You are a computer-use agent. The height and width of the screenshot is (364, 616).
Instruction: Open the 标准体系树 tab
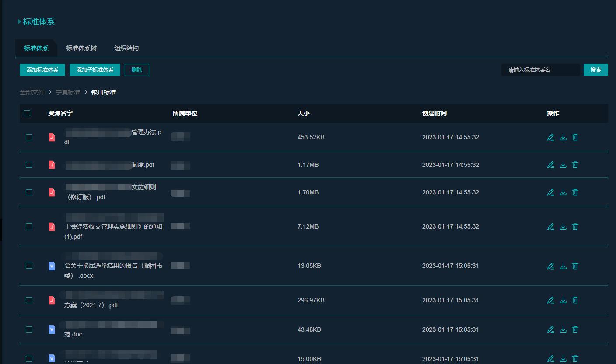click(x=81, y=48)
